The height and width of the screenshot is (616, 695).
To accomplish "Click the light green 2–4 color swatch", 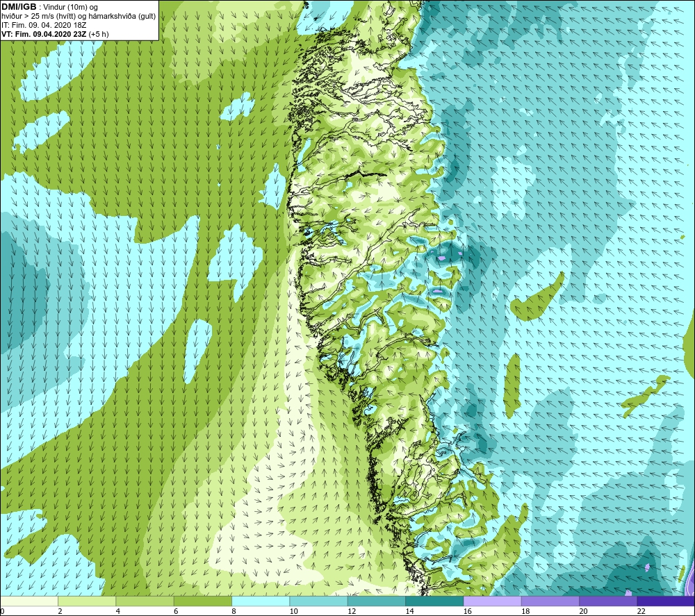I will (87, 601).
